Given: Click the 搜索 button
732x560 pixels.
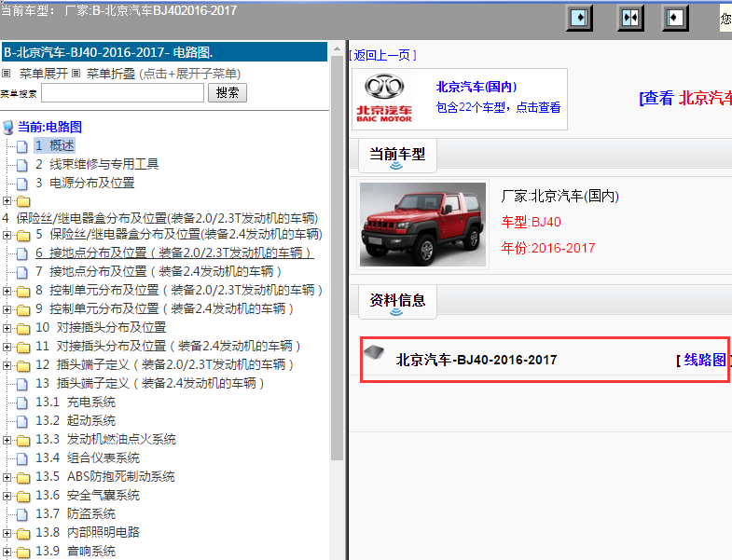Looking at the screenshot, I should pos(228,92).
